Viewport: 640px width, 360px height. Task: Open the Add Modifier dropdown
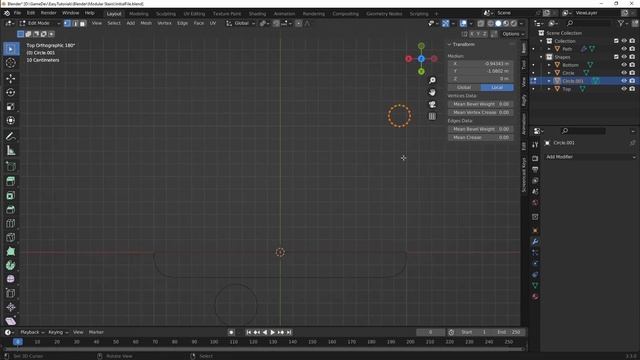point(590,157)
